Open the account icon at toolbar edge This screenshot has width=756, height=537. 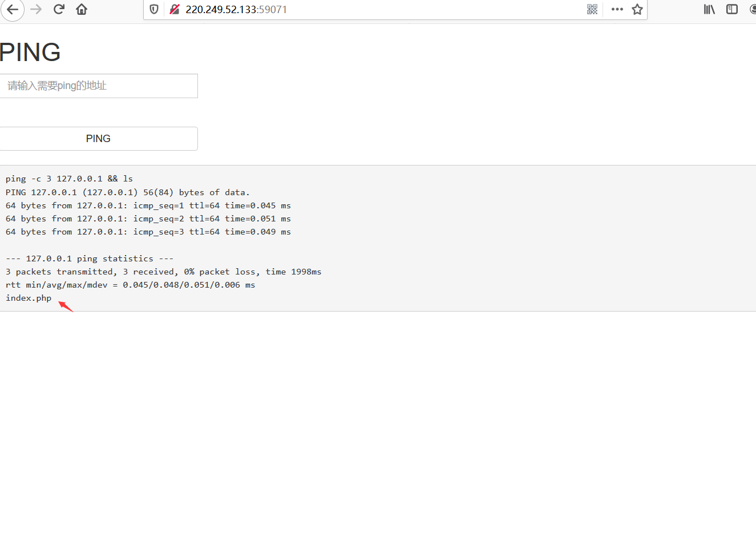tap(753, 10)
